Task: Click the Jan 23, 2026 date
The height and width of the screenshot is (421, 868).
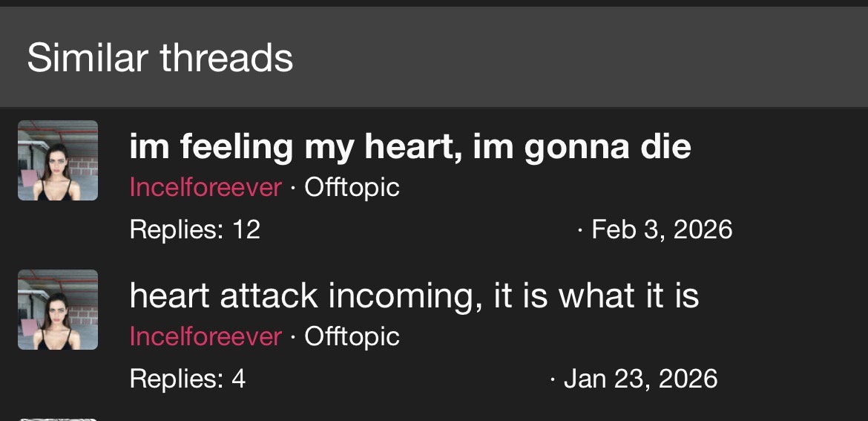Action: [x=640, y=379]
